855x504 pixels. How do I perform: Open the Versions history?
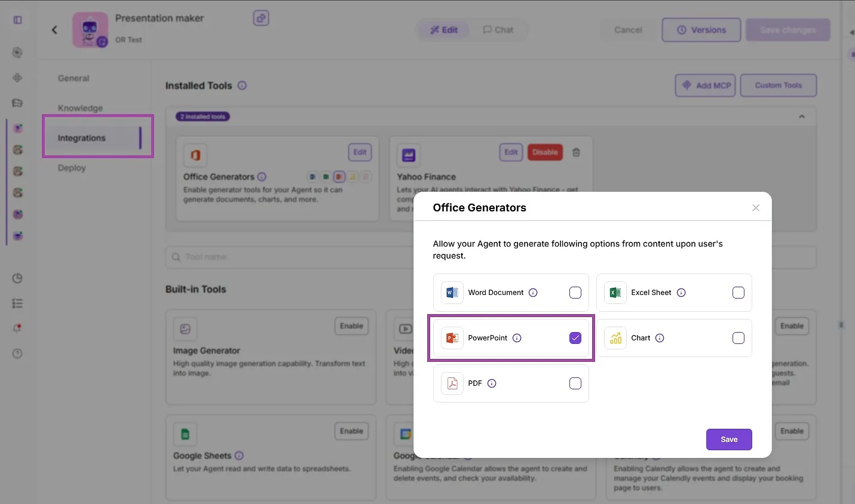pyautogui.click(x=701, y=30)
